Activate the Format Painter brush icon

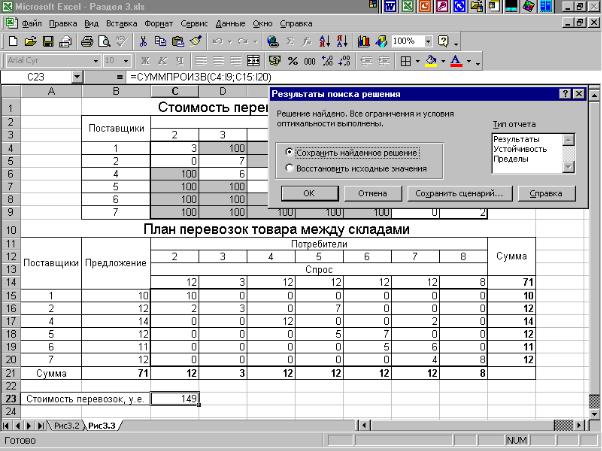pyautogui.click(x=196, y=41)
